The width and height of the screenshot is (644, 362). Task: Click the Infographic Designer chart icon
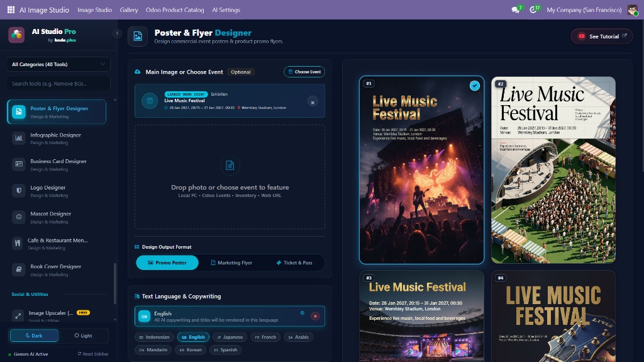tap(19, 139)
